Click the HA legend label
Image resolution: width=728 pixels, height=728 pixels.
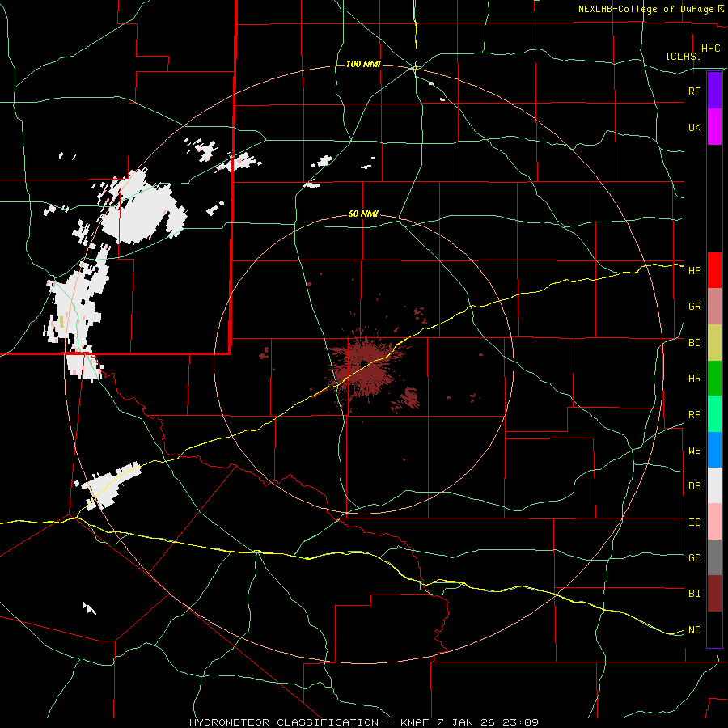point(695,271)
